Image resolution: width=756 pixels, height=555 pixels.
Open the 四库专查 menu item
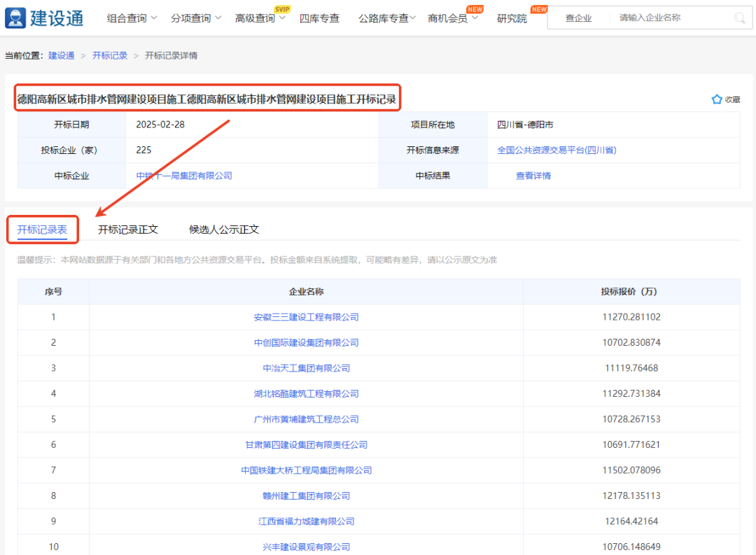tap(319, 18)
